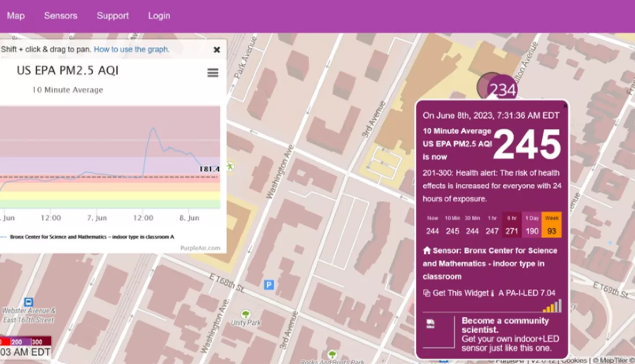The height and width of the screenshot is (364, 635).
Task: Open the graph hamburger menu
Action: (x=213, y=73)
